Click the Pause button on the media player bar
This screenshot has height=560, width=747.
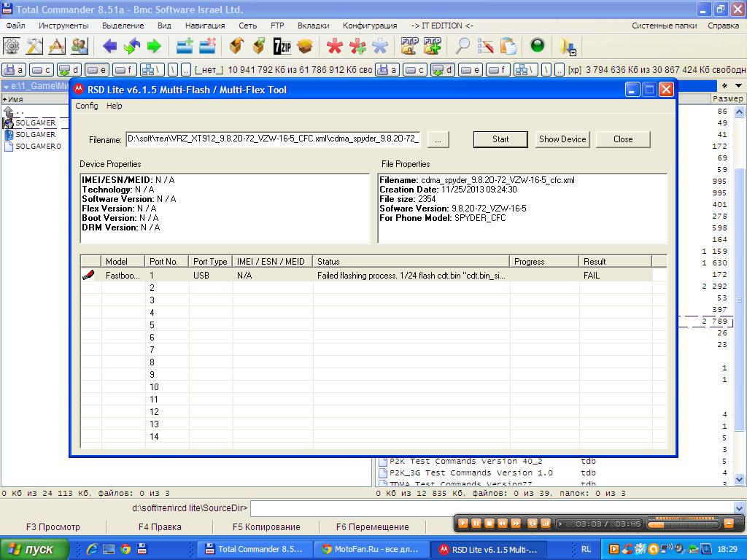coord(476,524)
